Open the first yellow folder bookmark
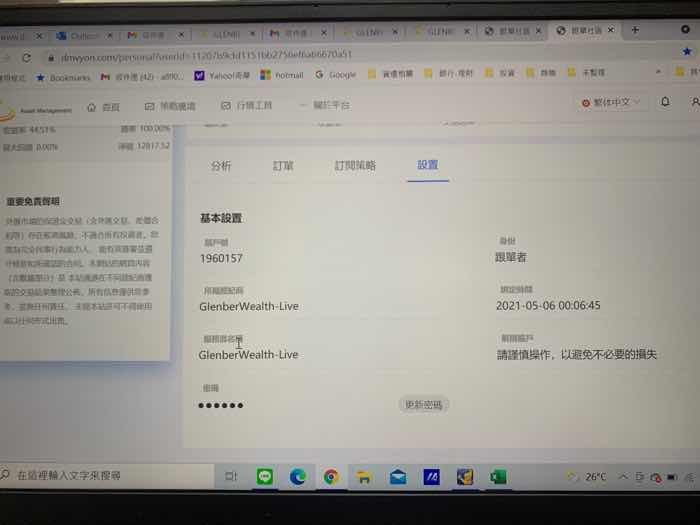Image resolution: width=700 pixels, height=525 pixels. [390, 74]
